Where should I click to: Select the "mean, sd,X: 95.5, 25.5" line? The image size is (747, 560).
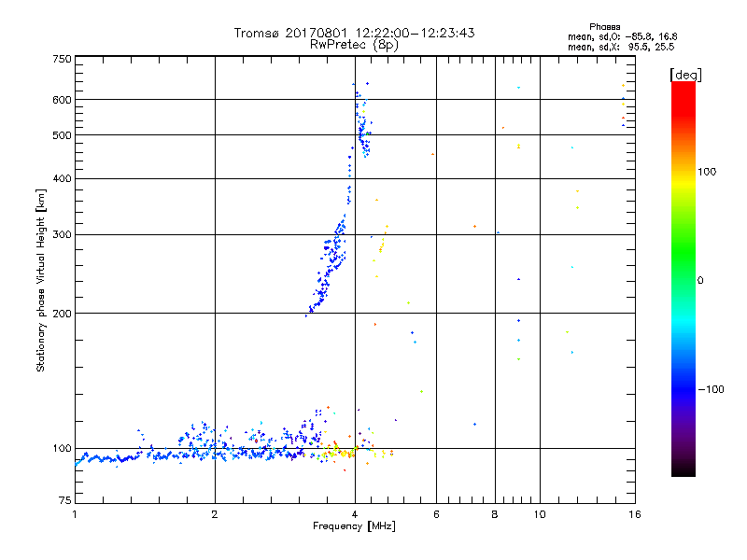(621, 47)
